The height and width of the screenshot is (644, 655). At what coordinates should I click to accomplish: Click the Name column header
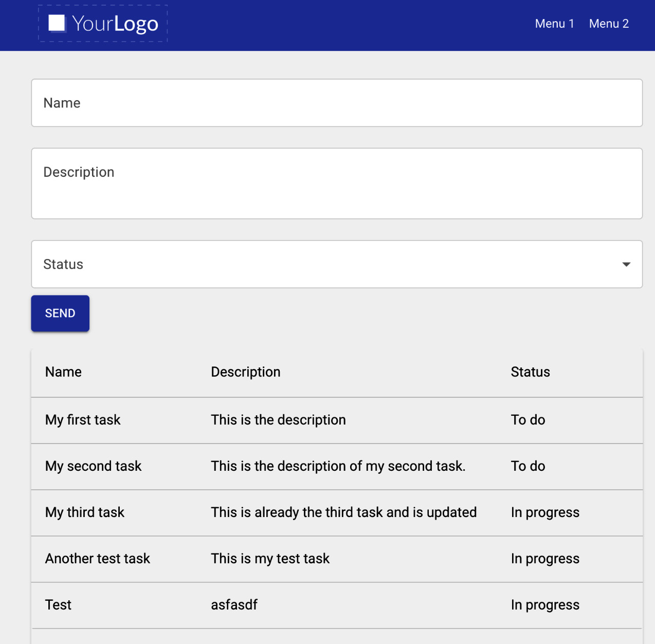click(63, 372)
